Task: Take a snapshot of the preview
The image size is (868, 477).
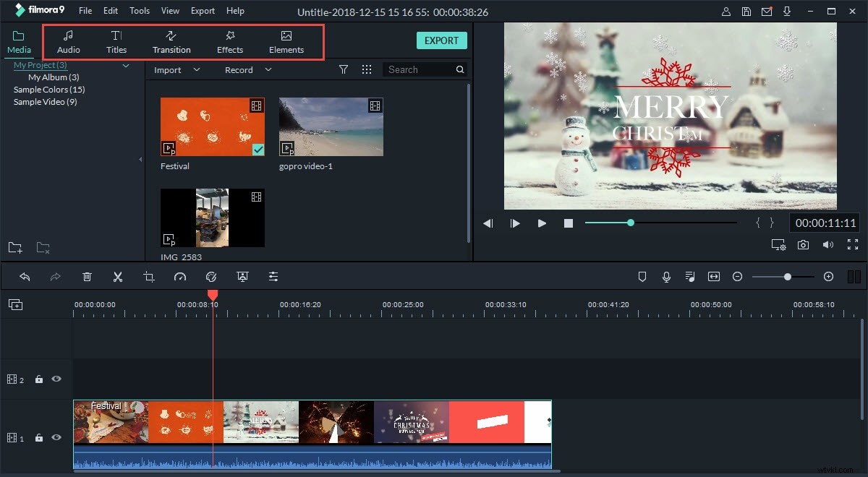Action: pos(803,244)
